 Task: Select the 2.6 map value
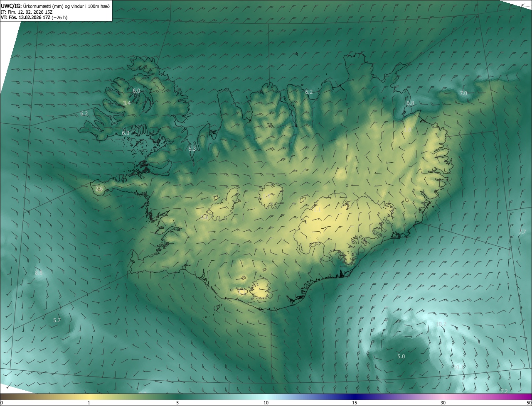(x=99, y=189)
